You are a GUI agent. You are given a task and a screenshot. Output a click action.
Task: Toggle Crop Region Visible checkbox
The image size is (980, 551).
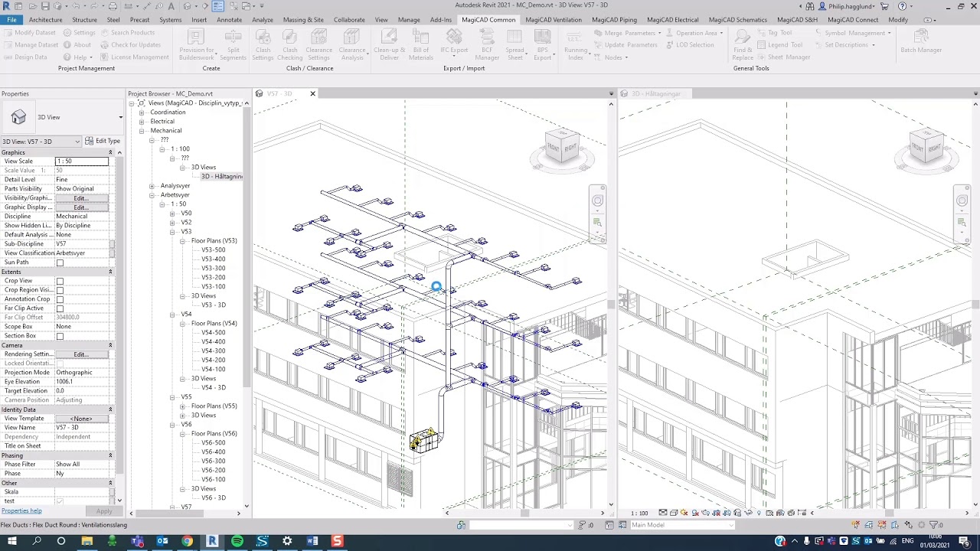pyautogui.click(x=60, y=290)
